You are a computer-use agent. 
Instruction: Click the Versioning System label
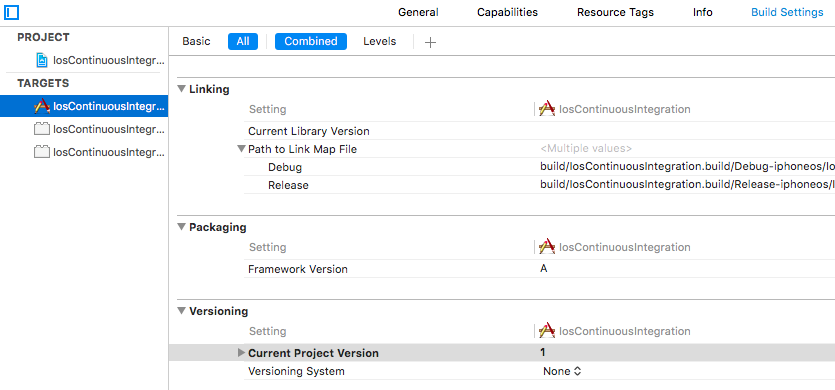(296, 371)
